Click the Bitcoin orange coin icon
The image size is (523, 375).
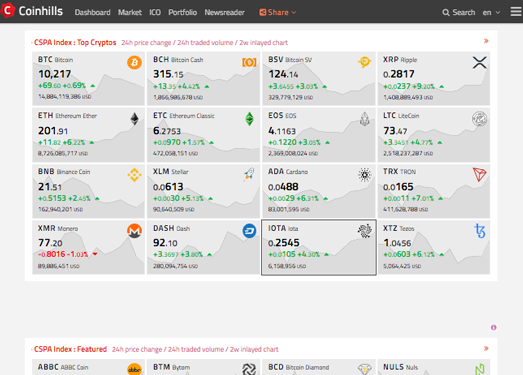[x=134, y=62]
